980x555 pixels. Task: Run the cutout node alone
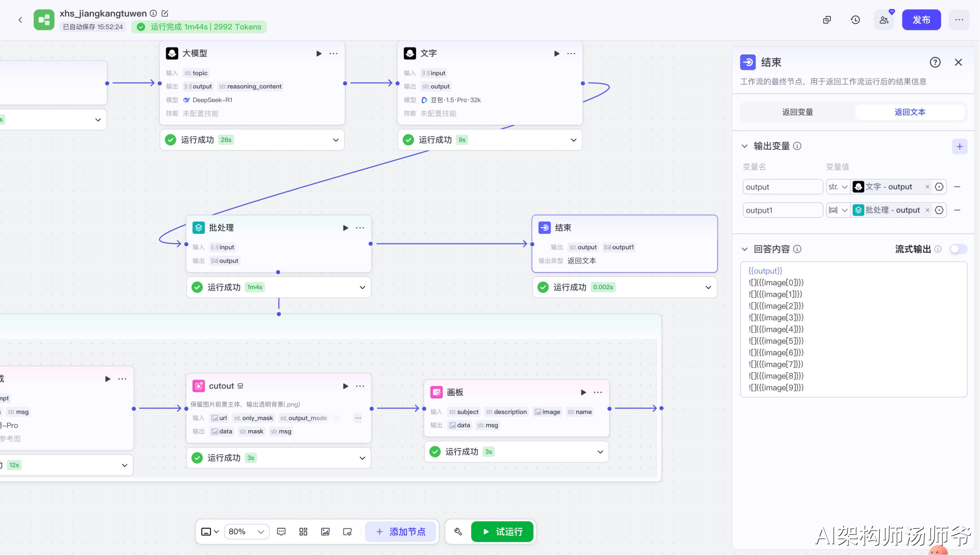[x=346, y=386]
